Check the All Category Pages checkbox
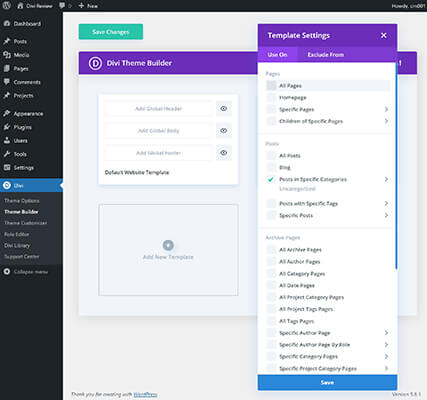427x400 pixels. point(271,274)
